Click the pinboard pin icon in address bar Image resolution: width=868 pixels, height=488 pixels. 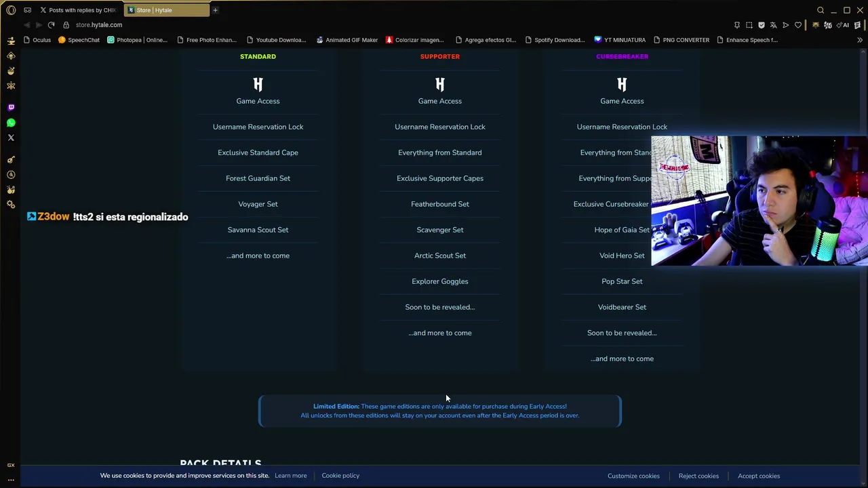tap(737, 25)
